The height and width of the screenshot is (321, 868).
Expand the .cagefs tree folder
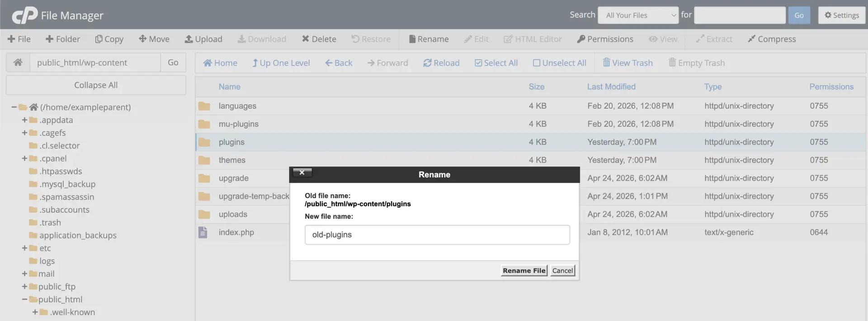pyautogui.click(x=24, y=133)
